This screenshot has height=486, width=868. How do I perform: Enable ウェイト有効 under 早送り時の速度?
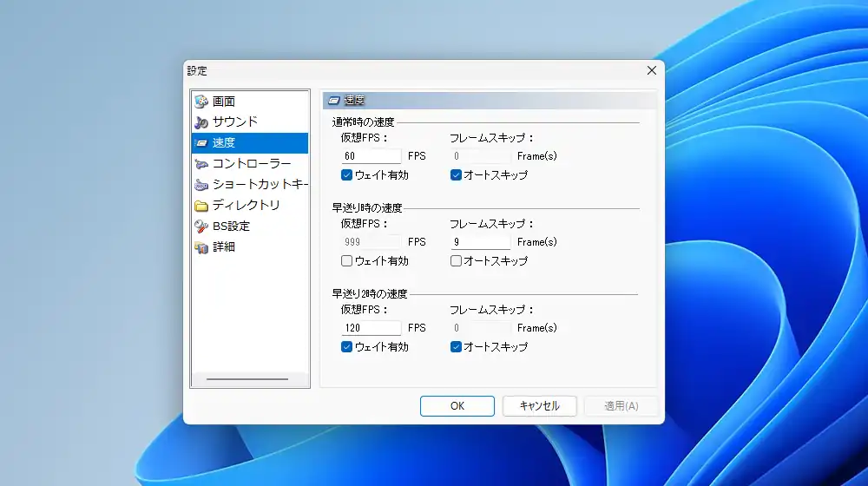(346, 261)
